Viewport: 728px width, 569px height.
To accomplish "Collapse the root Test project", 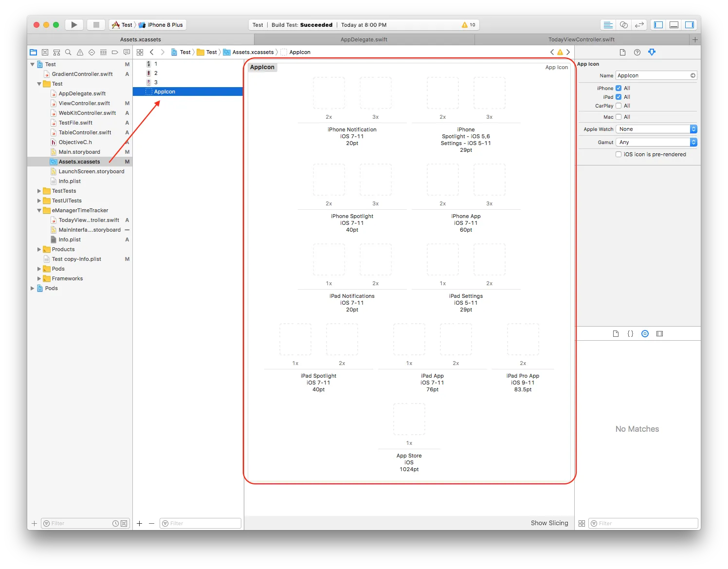I will click(33, 64).
